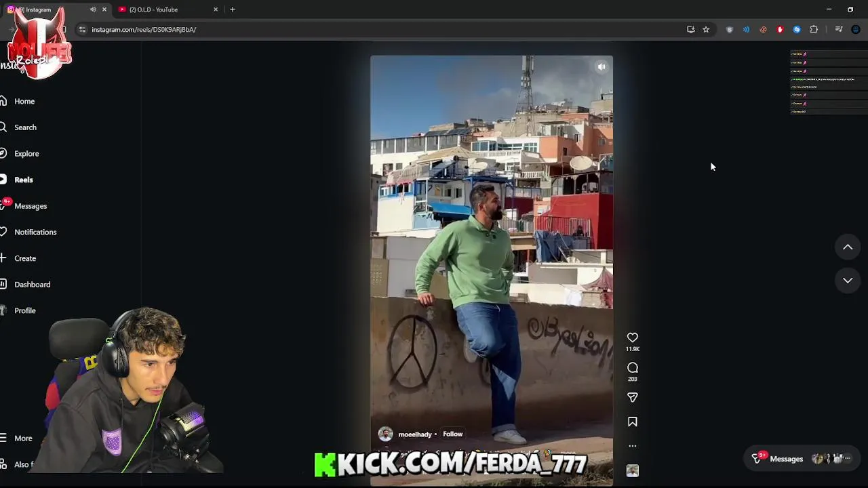
Task: Open the gray shield extension
Action: (730, 30)
